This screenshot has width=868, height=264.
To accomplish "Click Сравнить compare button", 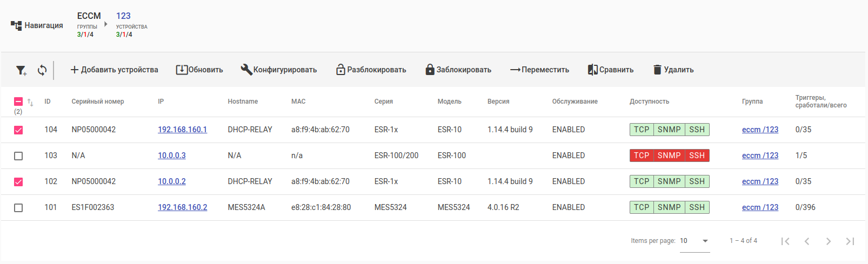I will pos(611,70).
